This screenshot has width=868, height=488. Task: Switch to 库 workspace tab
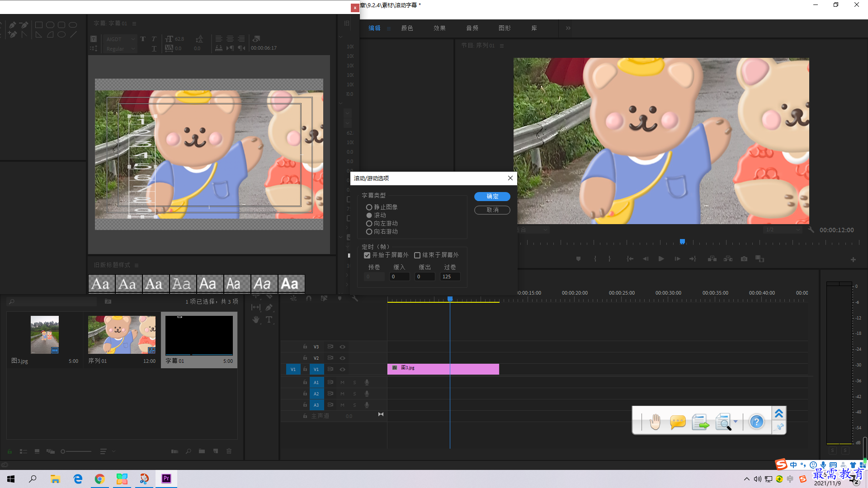534,28
